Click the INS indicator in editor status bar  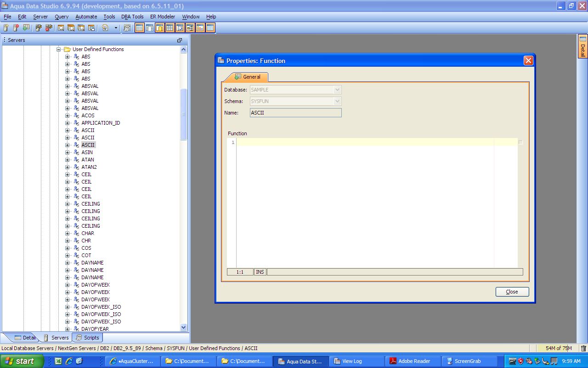(x=260, y=272)
